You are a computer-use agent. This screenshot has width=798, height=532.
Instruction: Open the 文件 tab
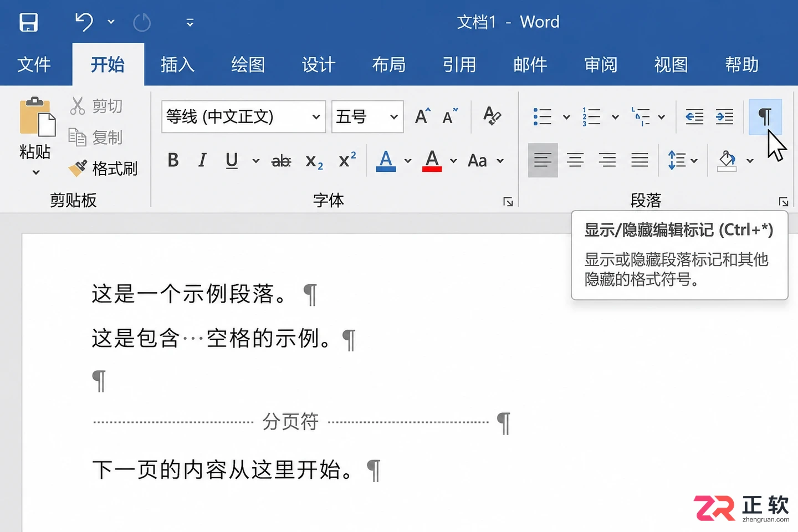click(34, 65)
